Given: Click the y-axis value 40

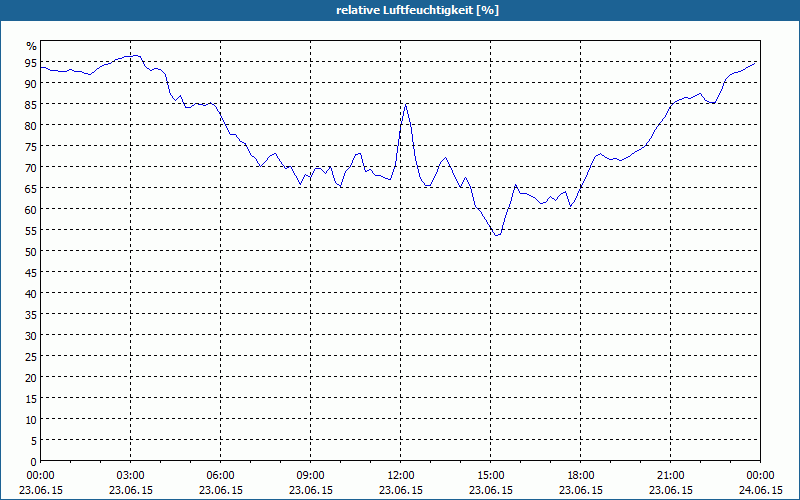Looking at the screenshot, I should (x=31, y=293).
